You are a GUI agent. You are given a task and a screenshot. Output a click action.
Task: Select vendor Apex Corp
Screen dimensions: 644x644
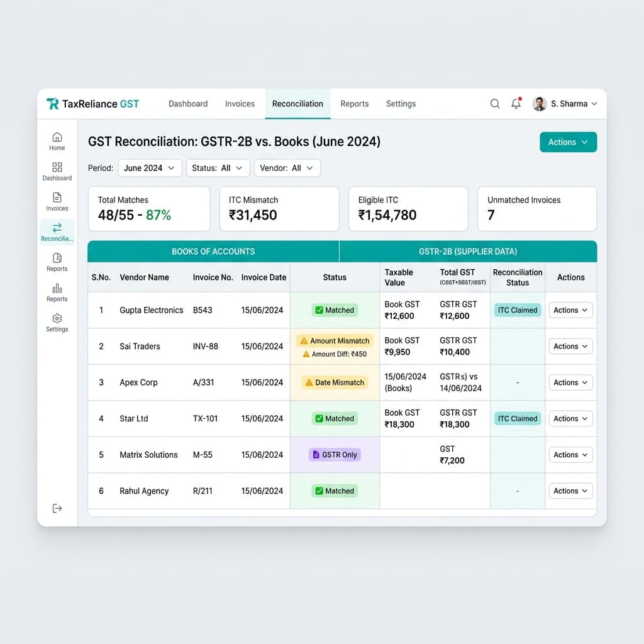(x=138, y=382)
